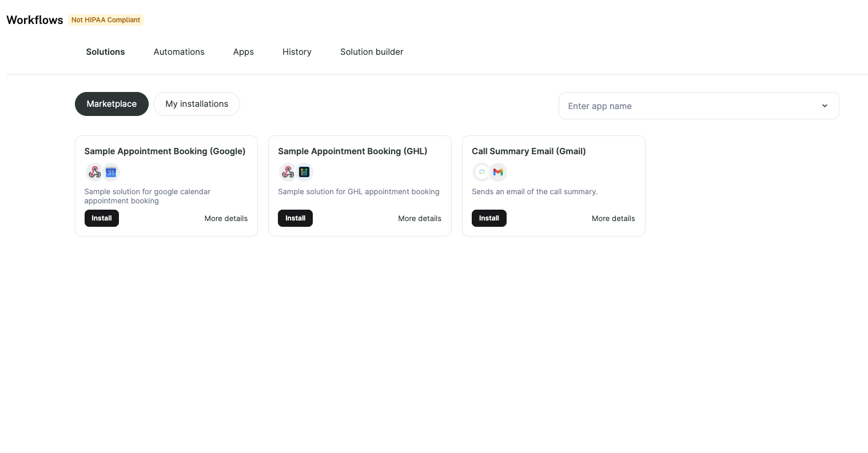
Task: Go to the Automations tab
Action: [179, 52]
